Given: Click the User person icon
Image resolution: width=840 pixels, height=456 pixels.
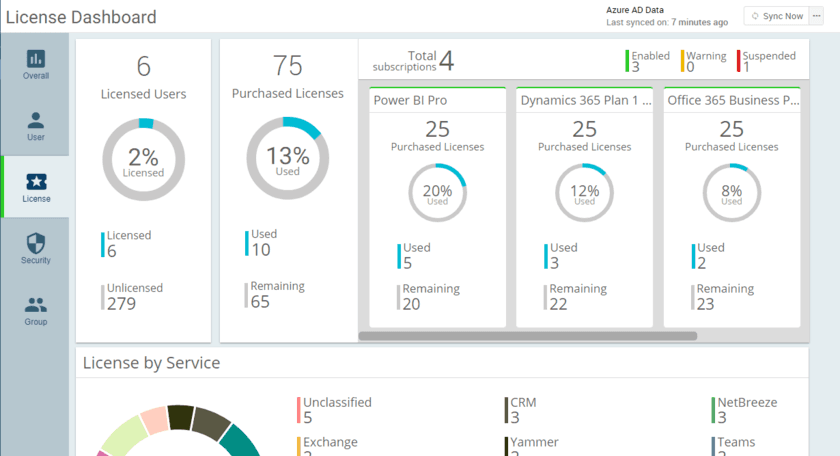Looking at the screenshot, I should [x=35, y=121].
